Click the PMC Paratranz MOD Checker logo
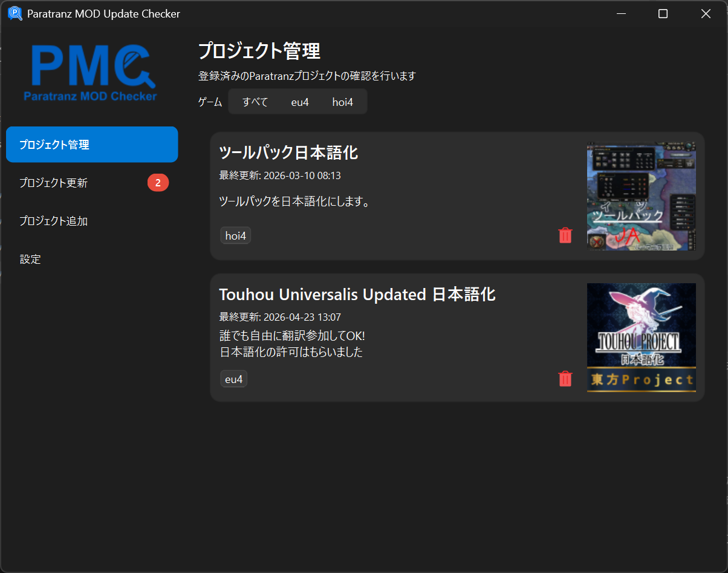Viewport: 728px width, 573px height. [x=91, y=72]
